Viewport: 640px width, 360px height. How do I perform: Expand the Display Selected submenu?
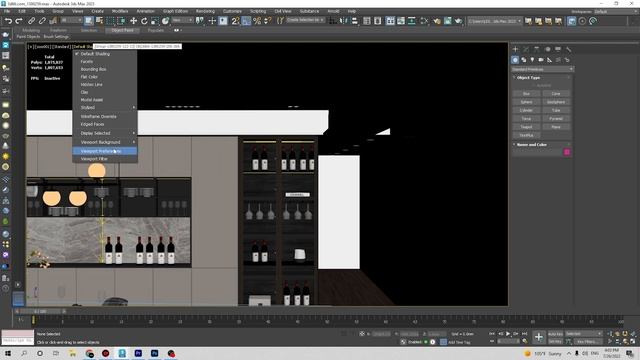pyautogui.click(x=105, y=133)
